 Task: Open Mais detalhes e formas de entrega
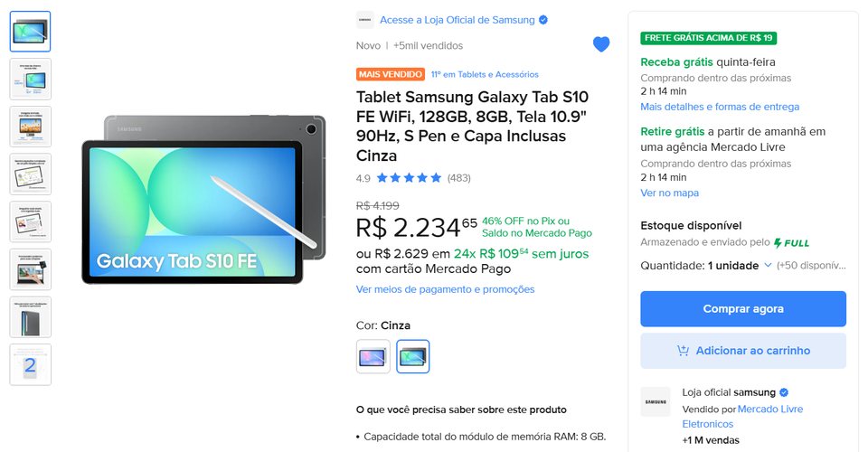coord(720,107)
